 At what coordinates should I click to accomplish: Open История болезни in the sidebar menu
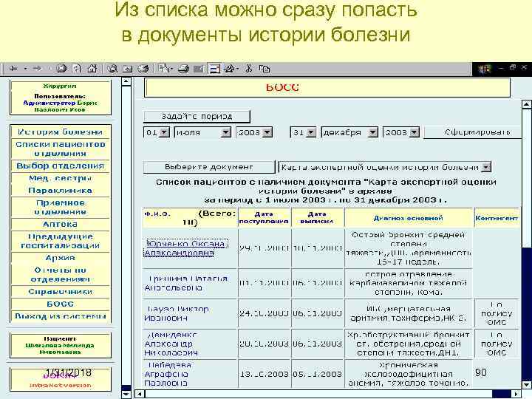click(60, 132)
